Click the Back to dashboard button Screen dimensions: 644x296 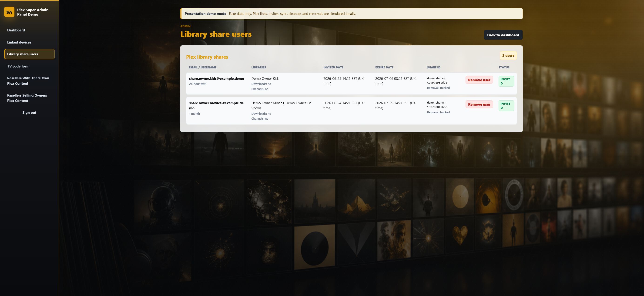(x=503, y=35)
